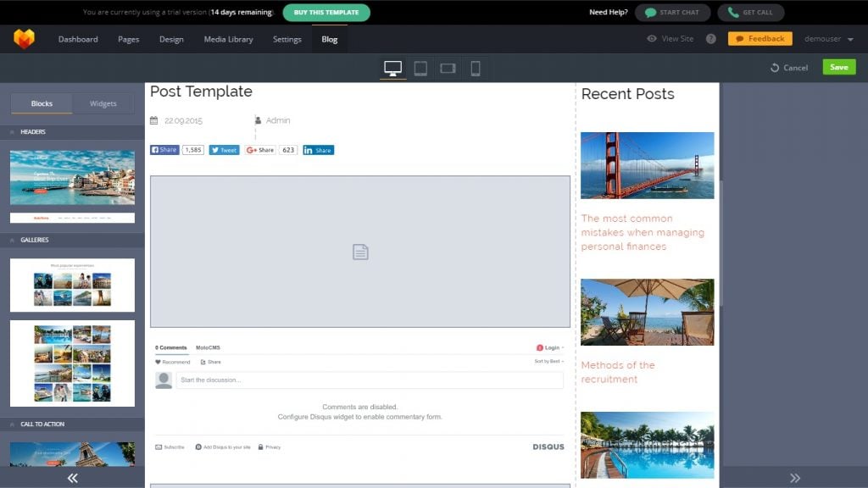Viewport: 868px width, 488px height.
Task: Collapse the Headers section
Action: pyautogui.click(x=13, y=132)
